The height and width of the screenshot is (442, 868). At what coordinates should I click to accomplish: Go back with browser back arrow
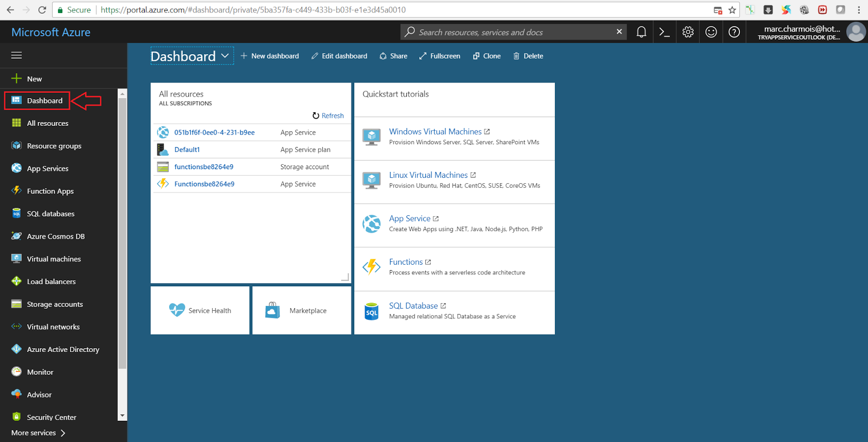pos(10,10)
